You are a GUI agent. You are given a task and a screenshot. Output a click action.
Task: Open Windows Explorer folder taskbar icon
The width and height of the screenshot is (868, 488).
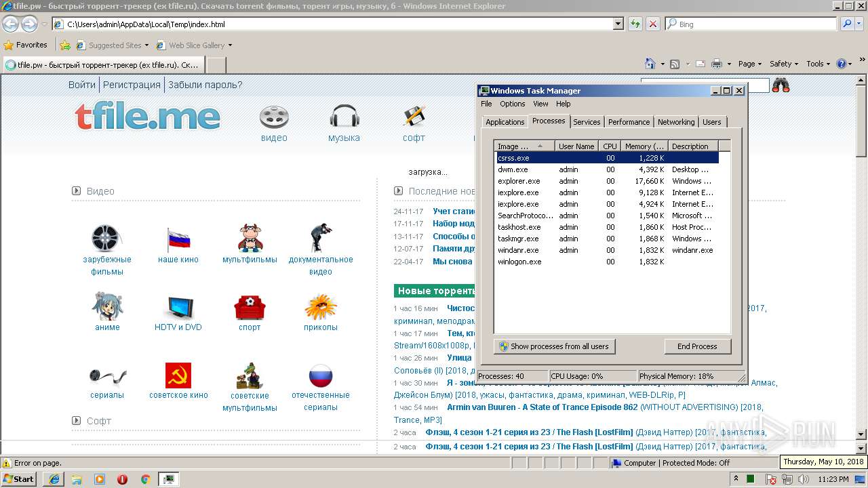[x=77, y=479]
